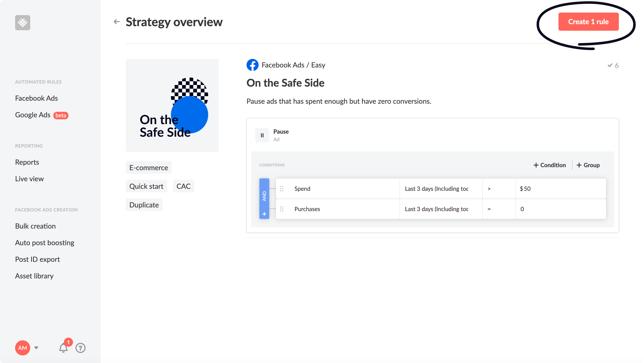Image resolution: width=644 pixels, height=363 pixels.
Task: Click the drag handle icon on Purchases row
Action: pyautogui.click(x=282, y=208)
